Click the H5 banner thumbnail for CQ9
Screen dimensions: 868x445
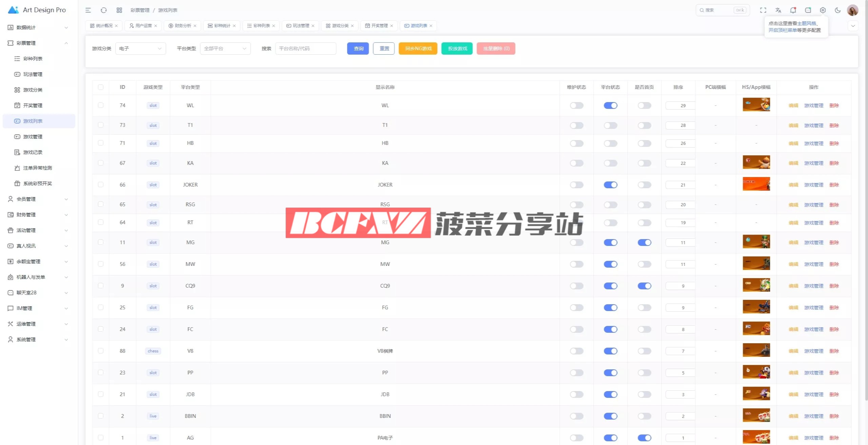click(756, 285)
